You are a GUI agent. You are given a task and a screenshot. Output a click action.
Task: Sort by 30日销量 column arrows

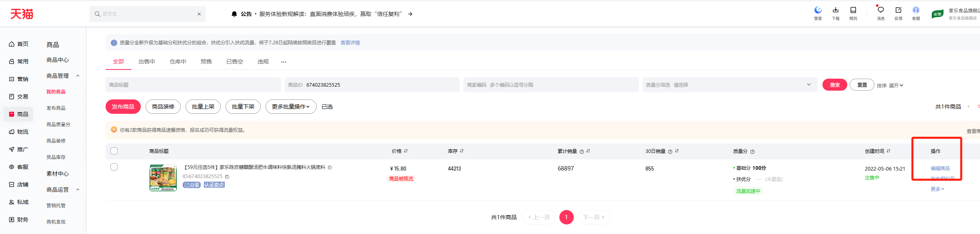pyautogui.click(x=677, y=151)
